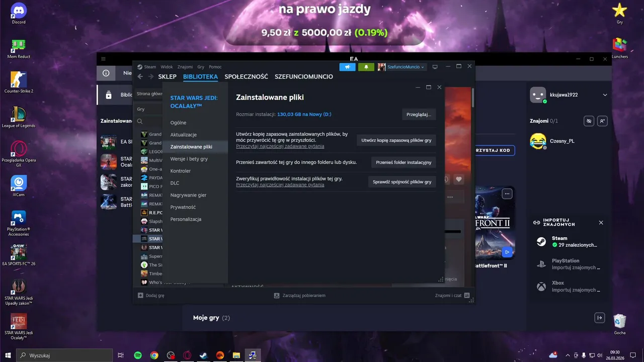This screenshot has width=644, height=362.
Task: Click the heart favorite icon on game page
Action: click(458, 179)
